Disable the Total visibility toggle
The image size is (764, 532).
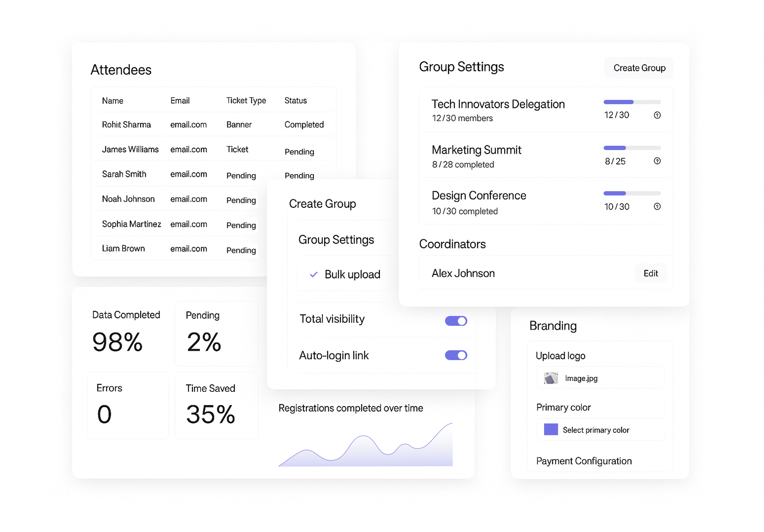(456, 321)
